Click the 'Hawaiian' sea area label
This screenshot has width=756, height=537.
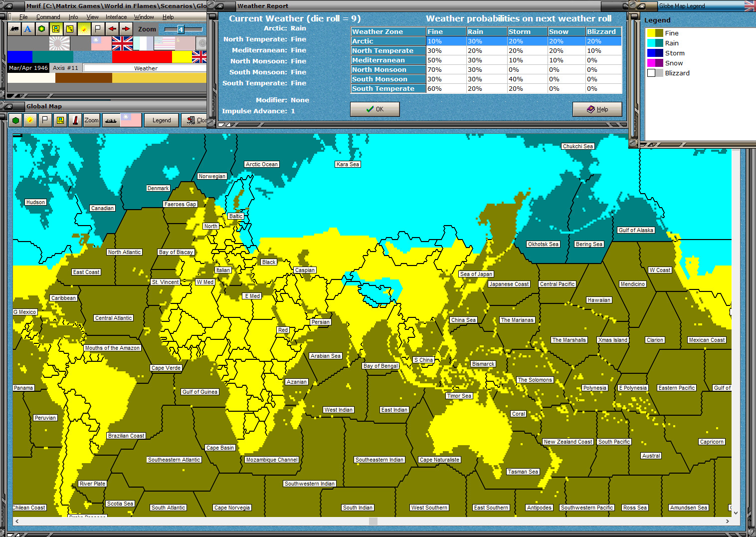point(599,300)
